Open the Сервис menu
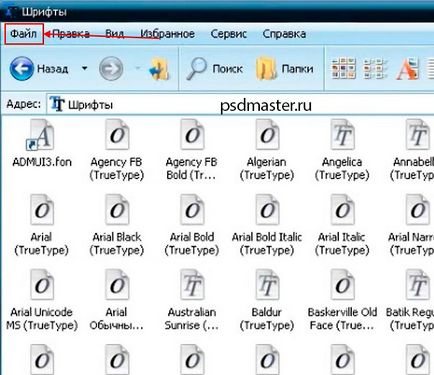This screenshot has height=375, width=434. (x=229, y=34)
